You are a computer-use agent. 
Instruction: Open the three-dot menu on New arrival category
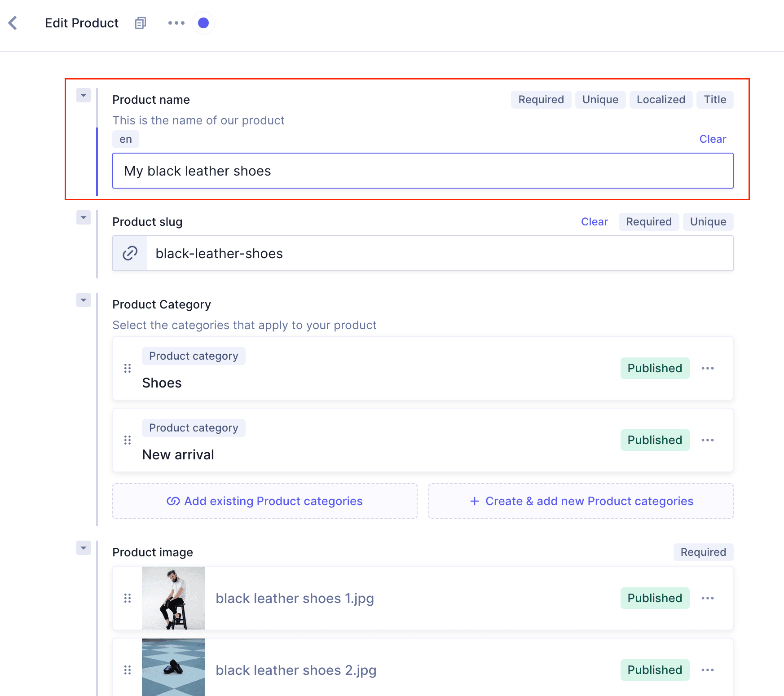[707, 440]
